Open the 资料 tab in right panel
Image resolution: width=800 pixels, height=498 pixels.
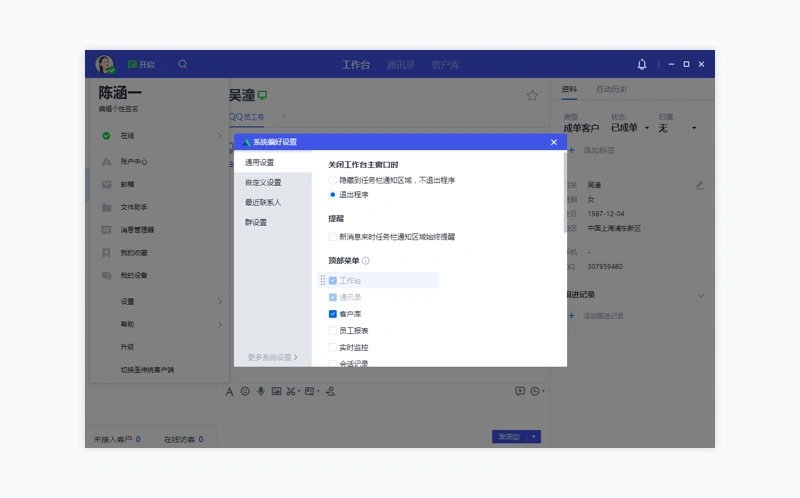(569, 89)
